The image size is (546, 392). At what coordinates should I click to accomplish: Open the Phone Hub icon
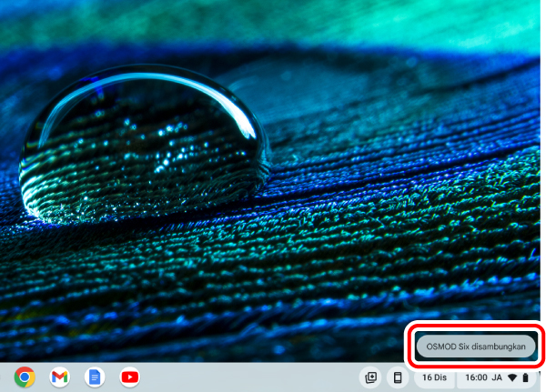tap(398, 377)
